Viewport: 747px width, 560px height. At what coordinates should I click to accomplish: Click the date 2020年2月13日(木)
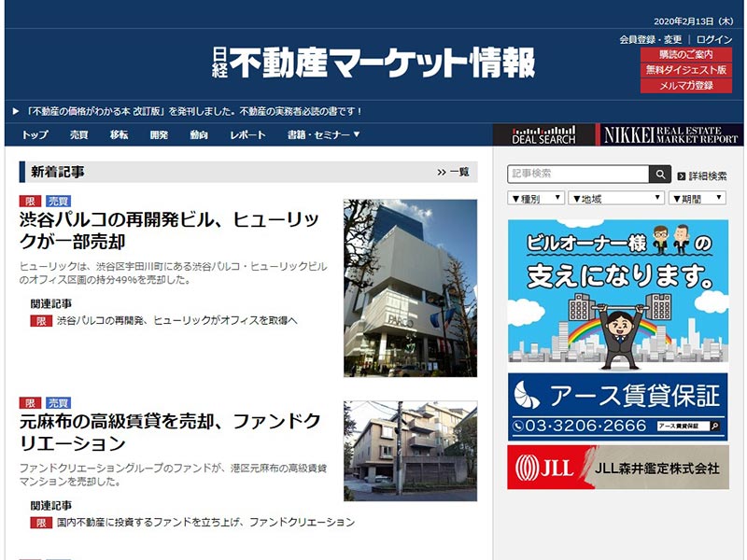click(x=693, y=21)
